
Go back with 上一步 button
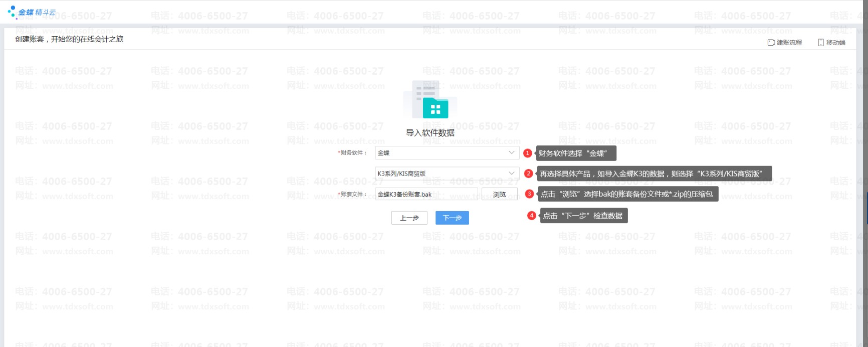tap(409, 218)
